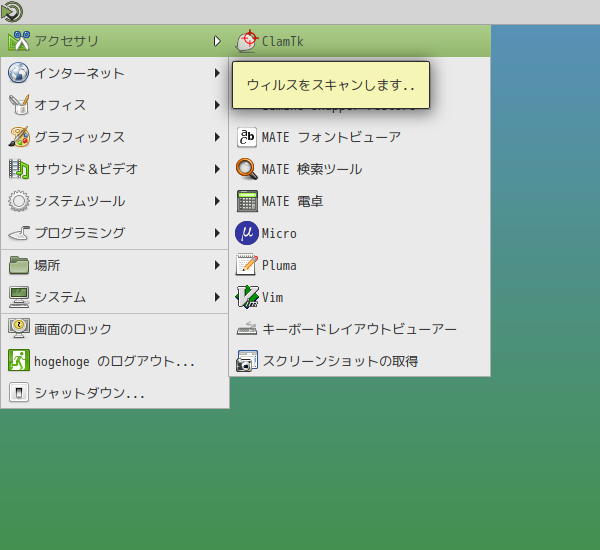Click the MATE calculator icon
This screenshot has height=550, width=600.
tap(247, 201)
